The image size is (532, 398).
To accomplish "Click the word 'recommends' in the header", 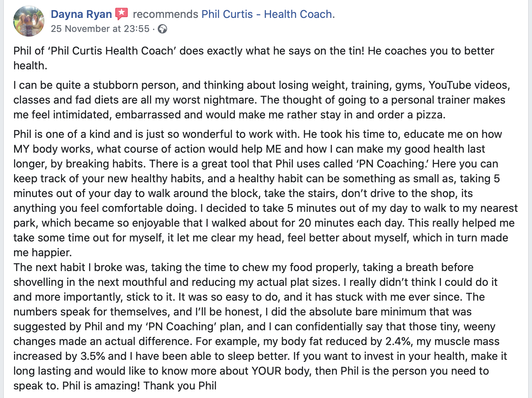I will point(166,14).
